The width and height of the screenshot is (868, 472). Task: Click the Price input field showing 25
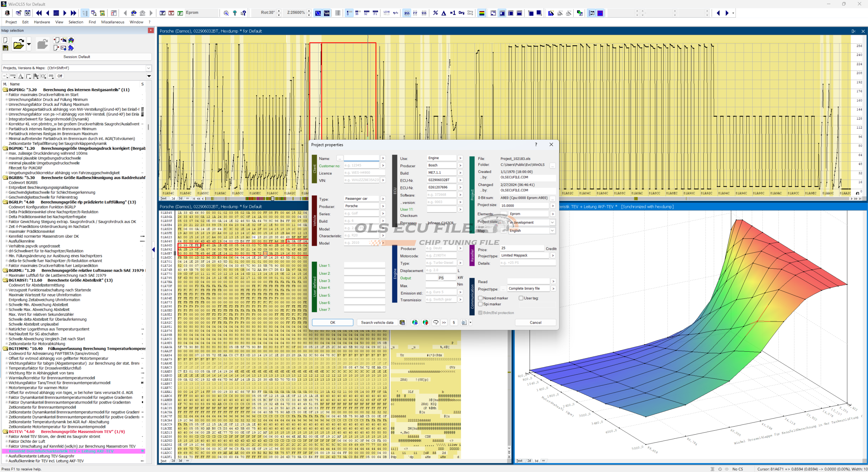click(x=522, y=248)
